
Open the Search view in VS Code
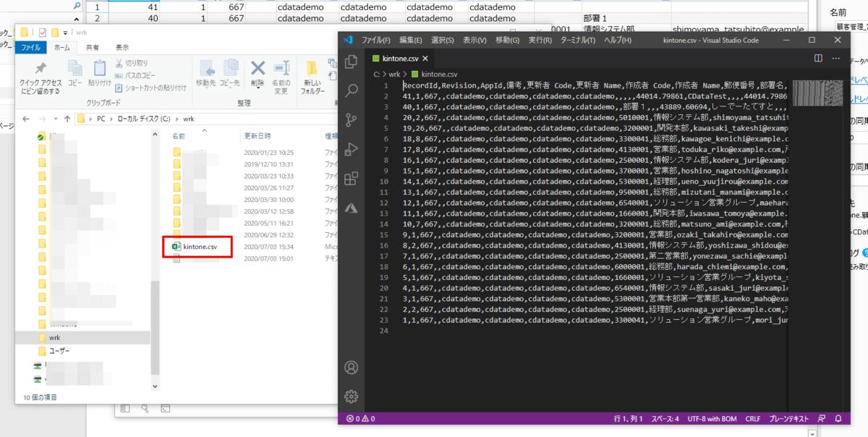pos(352,91)
